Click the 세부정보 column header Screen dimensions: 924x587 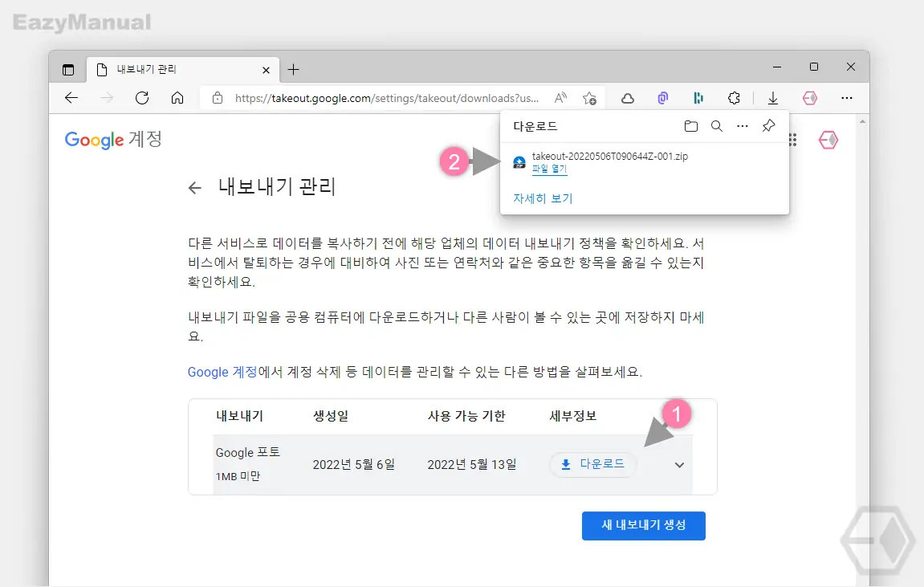pyautogui.click(x=573, y=416)
